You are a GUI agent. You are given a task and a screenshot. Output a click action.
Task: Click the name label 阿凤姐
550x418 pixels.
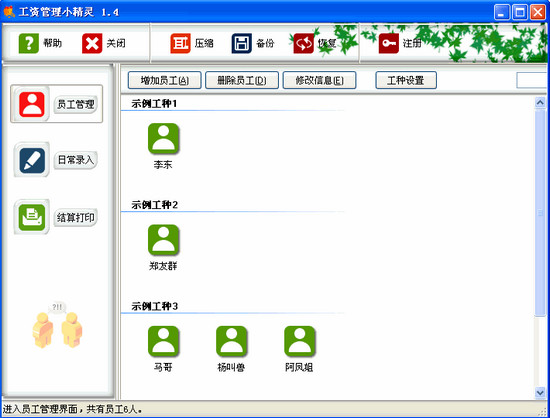click(x=299, y=367)
